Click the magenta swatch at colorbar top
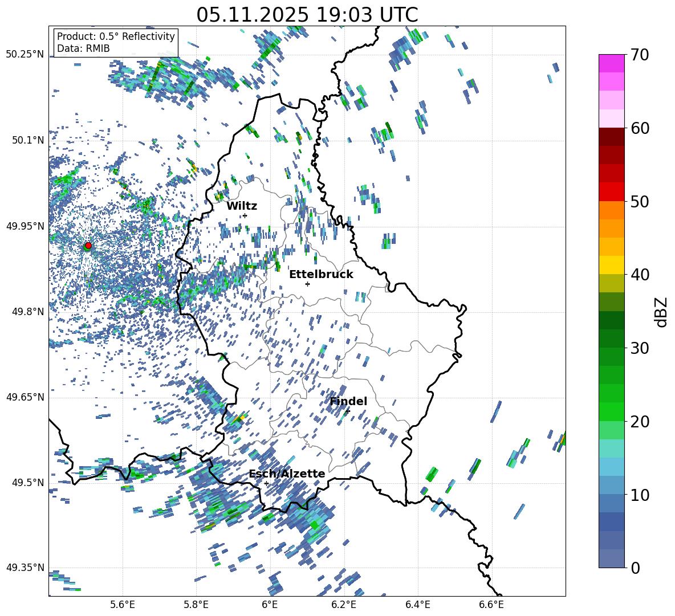Screen dimensions: 675x616 click(x=612, y=63)
